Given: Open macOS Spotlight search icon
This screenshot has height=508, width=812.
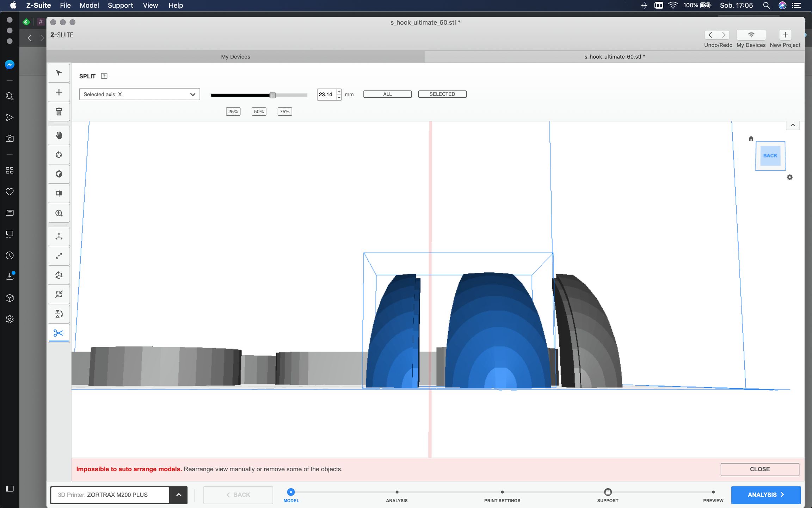Looking at the screenshot, I should pyautogui.click(x=766, y=5).
